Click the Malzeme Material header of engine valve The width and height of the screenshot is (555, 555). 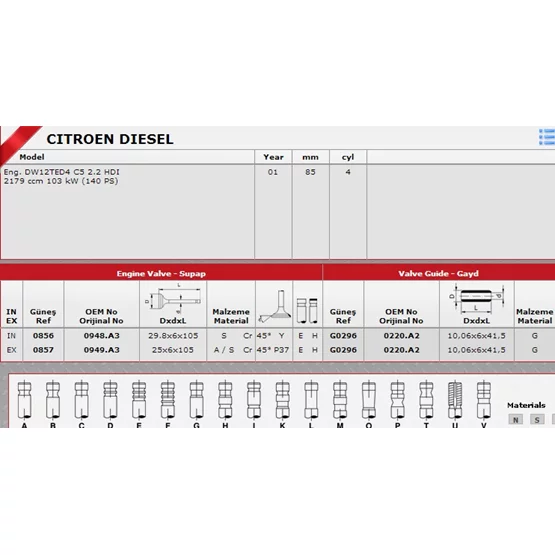231,316
